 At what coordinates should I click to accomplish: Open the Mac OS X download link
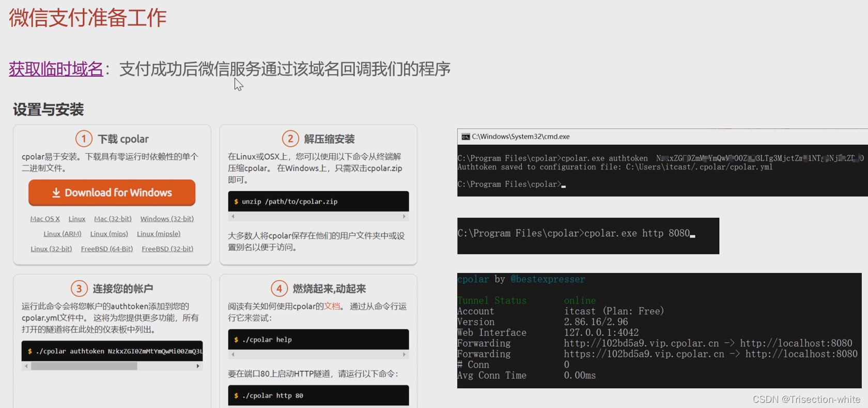[x=45, y=219]
